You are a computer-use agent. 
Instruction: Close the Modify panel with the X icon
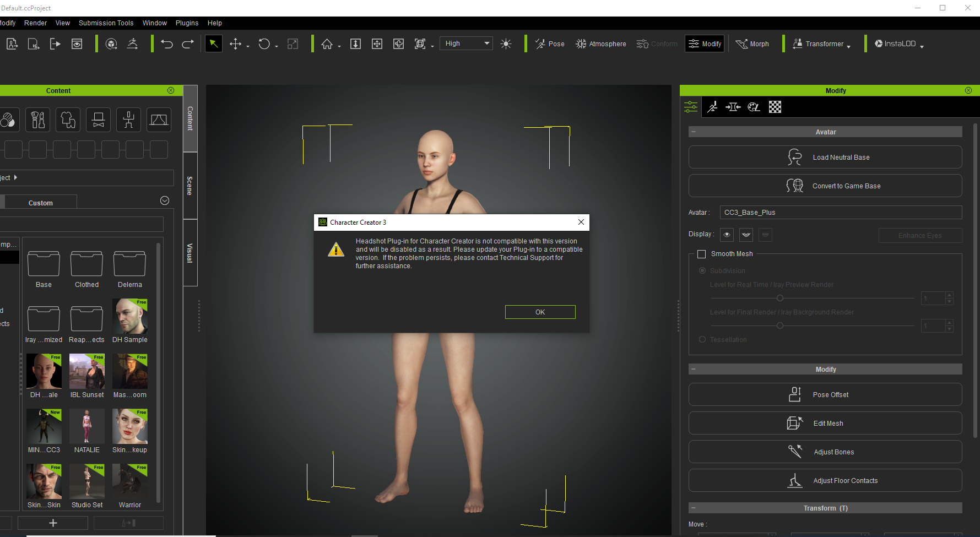pos(968,90)
